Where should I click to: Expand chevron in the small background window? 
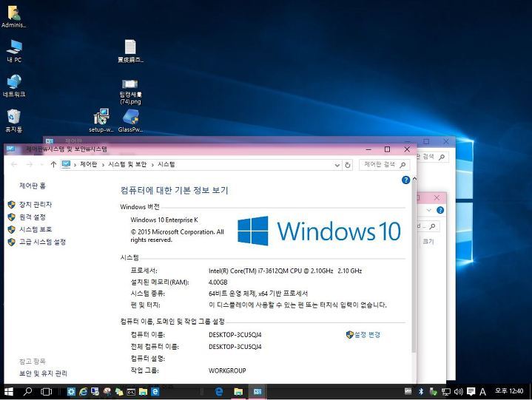[429, 210]
